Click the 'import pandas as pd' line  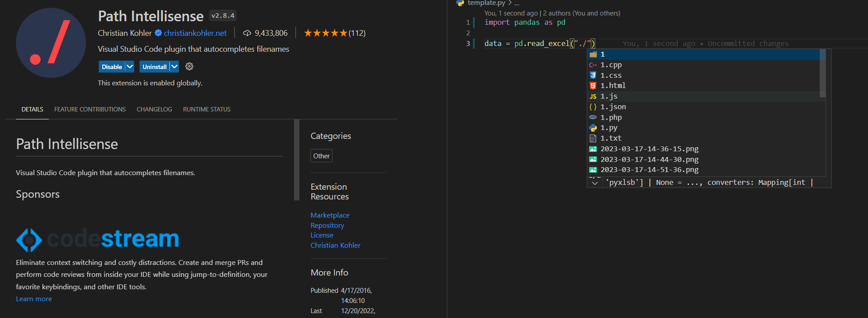[x=525, y=22]
